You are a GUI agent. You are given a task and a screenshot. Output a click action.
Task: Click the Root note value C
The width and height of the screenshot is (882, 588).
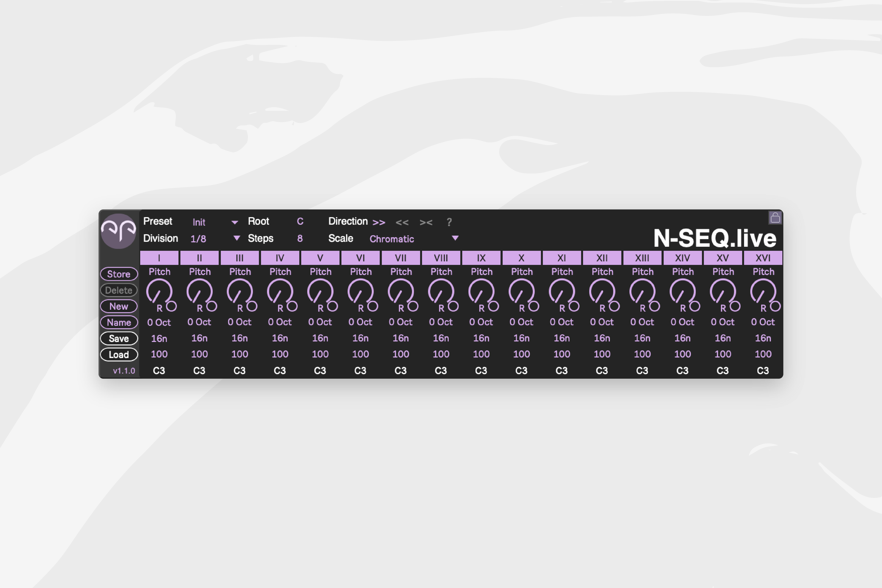[x=300, y=221]
